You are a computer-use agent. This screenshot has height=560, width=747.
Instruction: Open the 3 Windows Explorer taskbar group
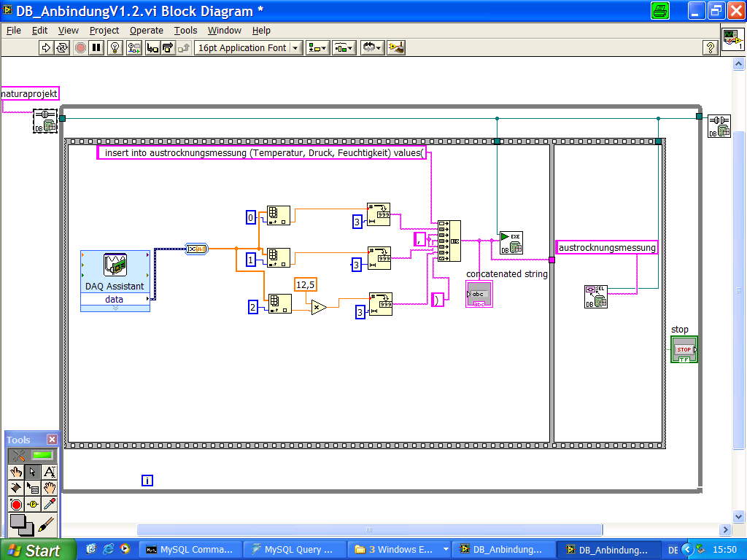398,550
